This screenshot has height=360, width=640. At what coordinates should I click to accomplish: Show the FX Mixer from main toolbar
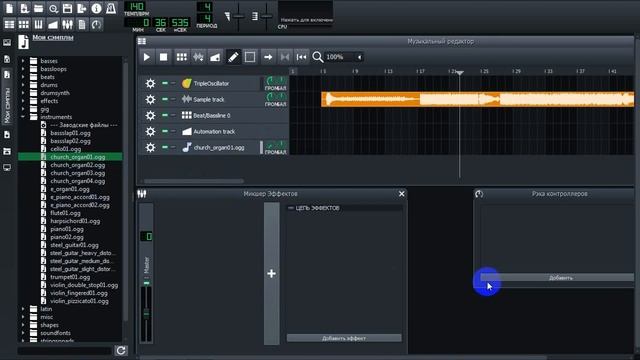point(67,24)
